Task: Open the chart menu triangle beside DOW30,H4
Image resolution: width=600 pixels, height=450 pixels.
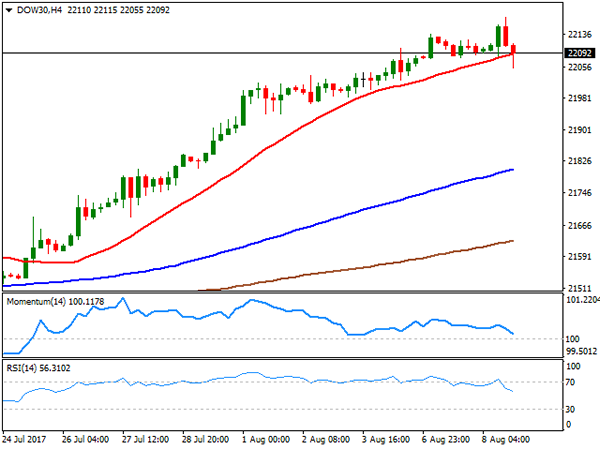Action: [x=9, y=10]
